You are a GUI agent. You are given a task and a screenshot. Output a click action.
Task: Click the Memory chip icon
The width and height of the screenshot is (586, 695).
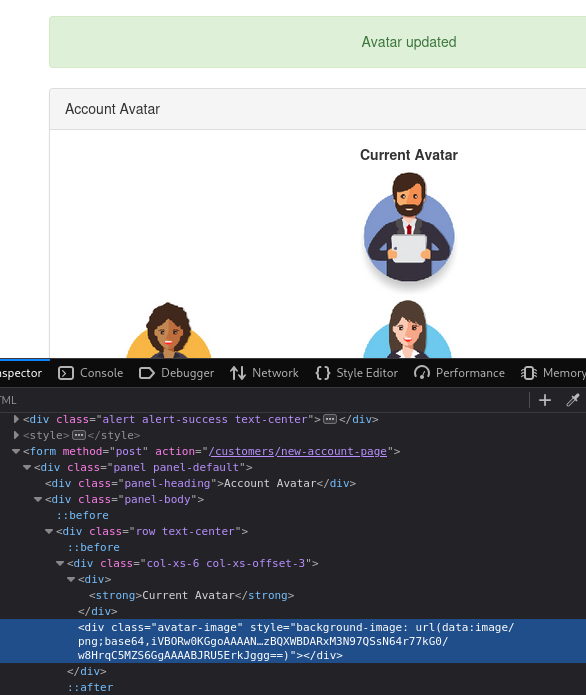528,373
